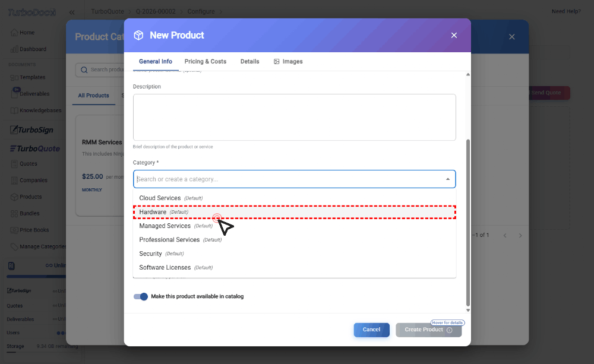Select All Products tab in catalog
The width and height of the screenshot is (594, 364).
click(94, 96)
